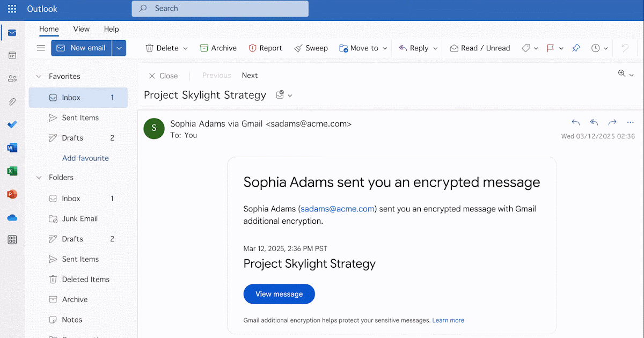
Task: Toggle the navigation pane hamburger button
Action: [41, 48]
